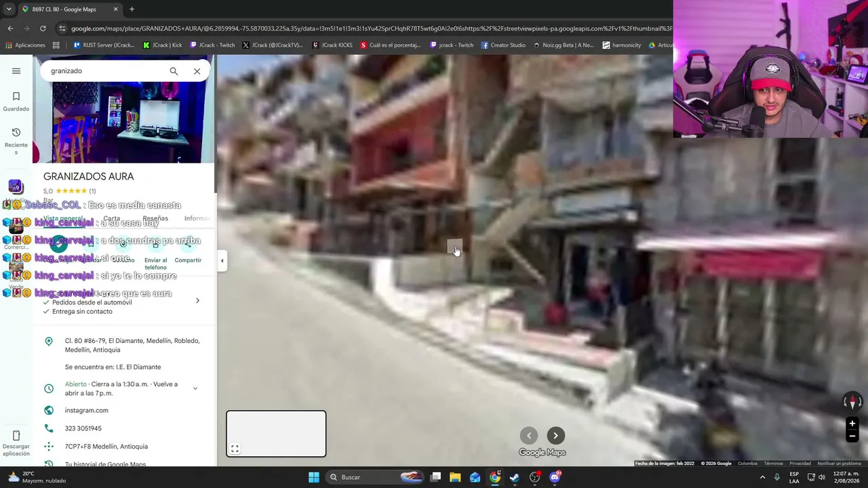Expand the minimap fullscreen icon

[235, 449]
